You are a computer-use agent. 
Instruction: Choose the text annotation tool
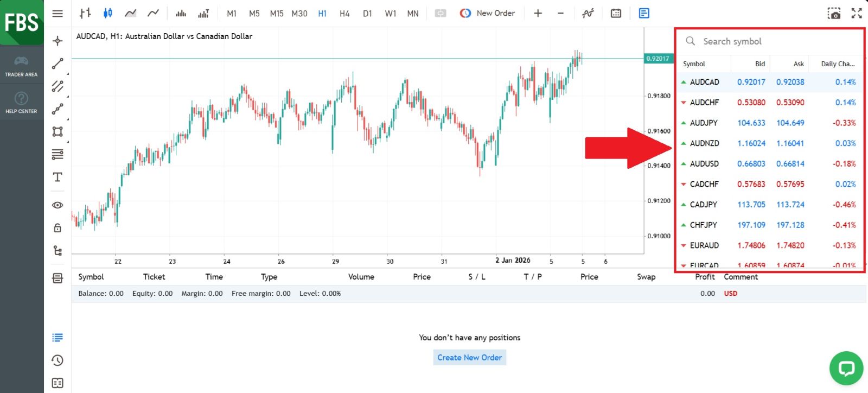pos(58,178)
